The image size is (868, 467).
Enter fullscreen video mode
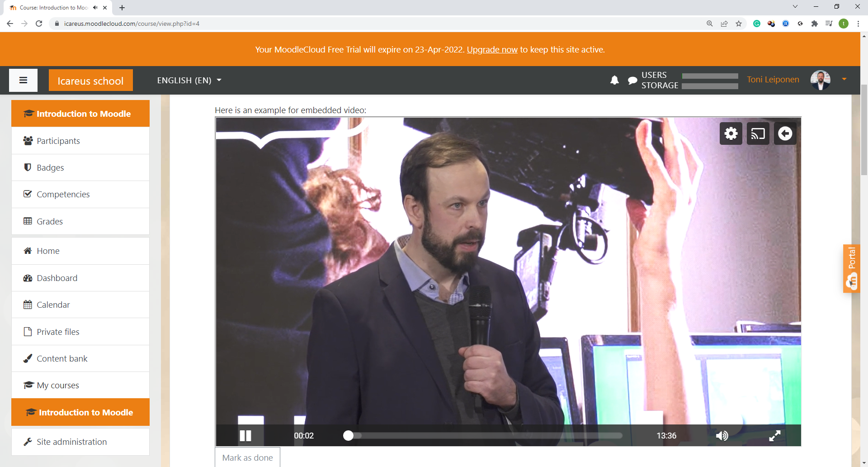(x=774, y=436)
